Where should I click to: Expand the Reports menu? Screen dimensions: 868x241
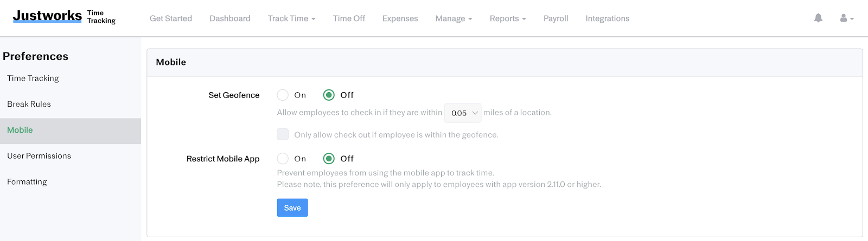click(x=508, y=18)
